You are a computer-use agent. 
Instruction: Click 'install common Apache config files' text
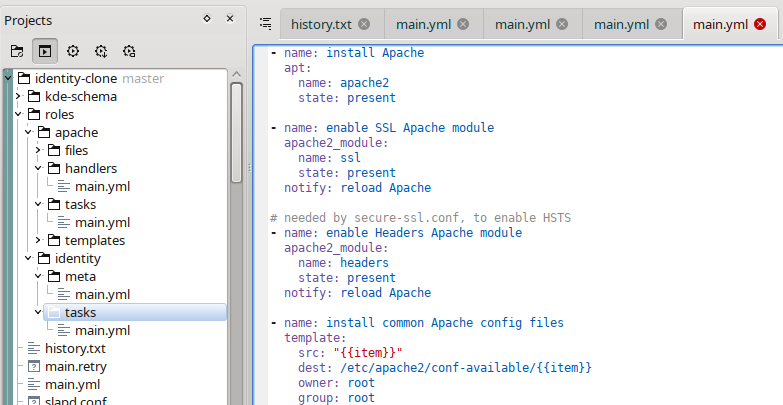pyautogui.click(x=445, y=322)
